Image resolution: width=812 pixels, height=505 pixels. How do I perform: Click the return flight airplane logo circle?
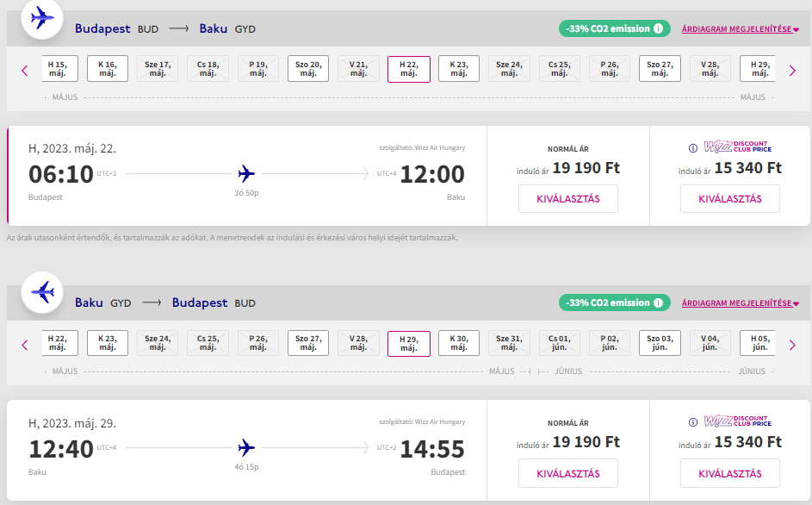point(42,292)
